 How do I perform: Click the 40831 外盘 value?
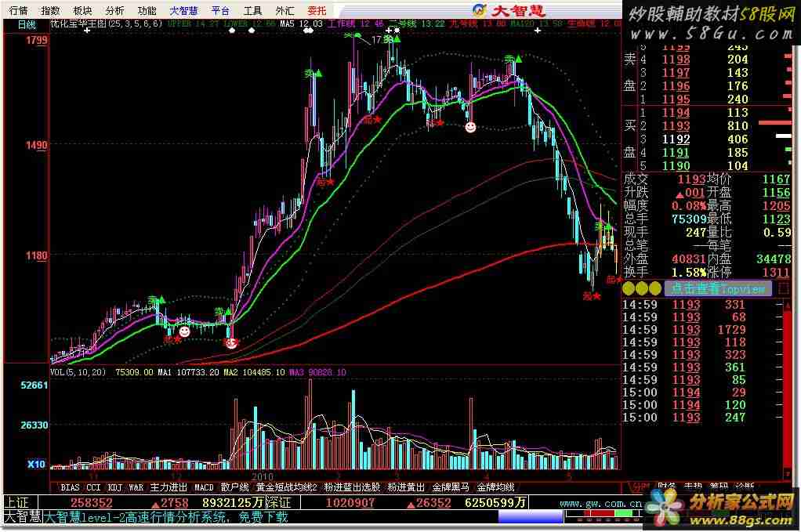(x=689, y=259)
